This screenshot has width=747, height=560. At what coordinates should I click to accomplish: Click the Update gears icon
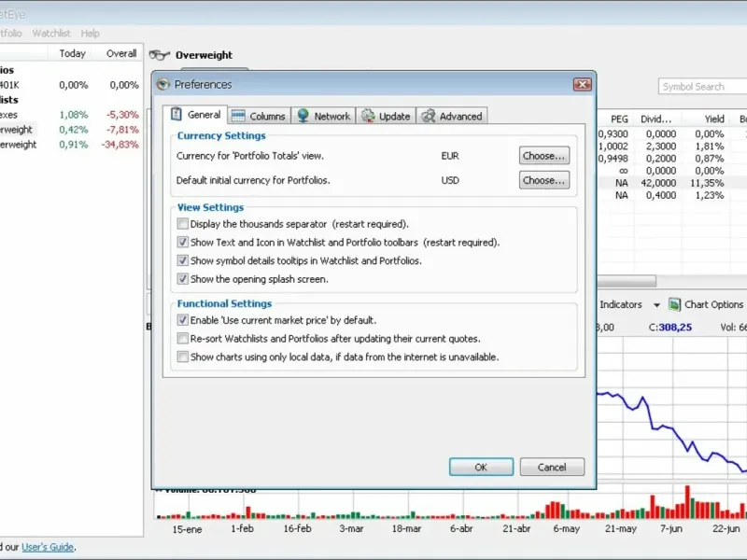click(x=368, y=116)
